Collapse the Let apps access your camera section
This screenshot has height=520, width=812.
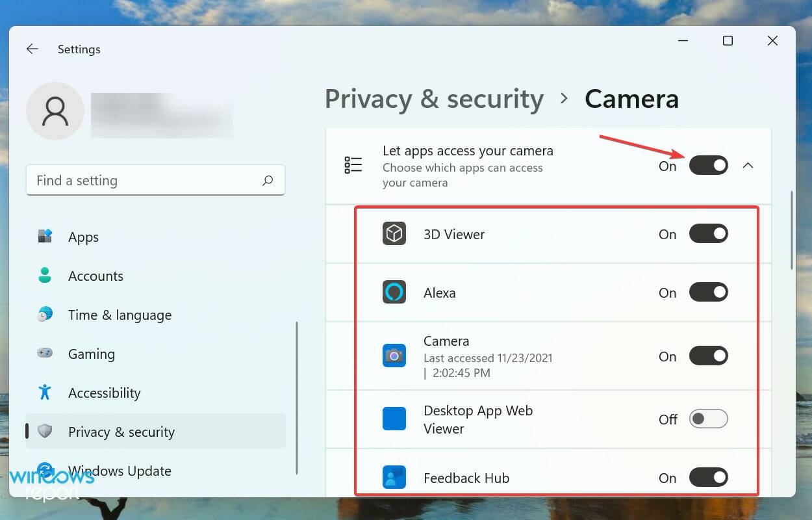click(748, 166)
